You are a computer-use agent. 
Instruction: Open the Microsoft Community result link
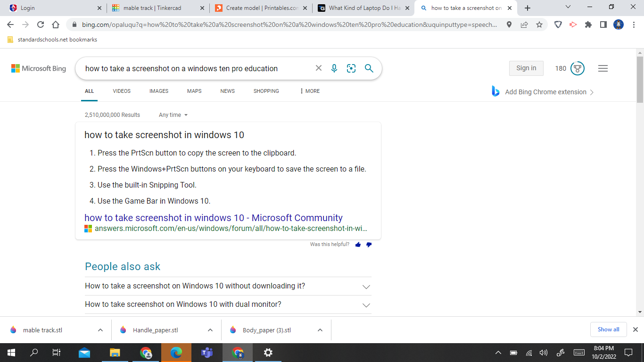click(214, 218)
